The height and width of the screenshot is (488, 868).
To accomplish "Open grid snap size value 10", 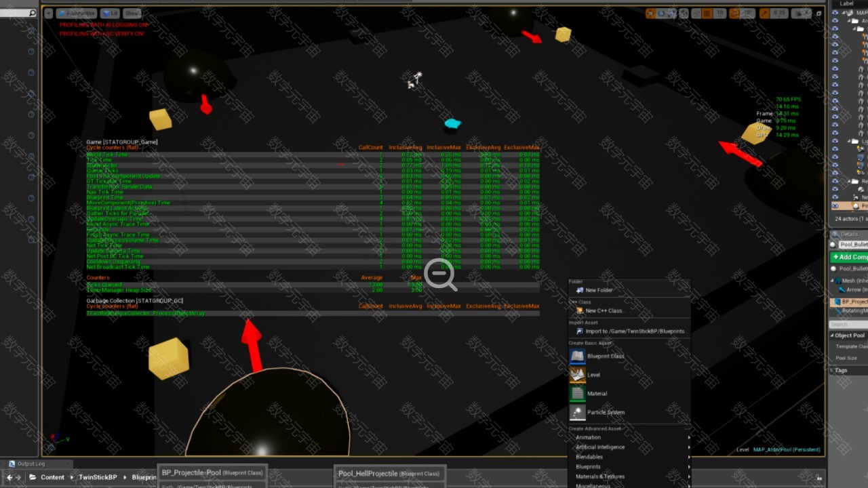I will (x=719, y=13).
